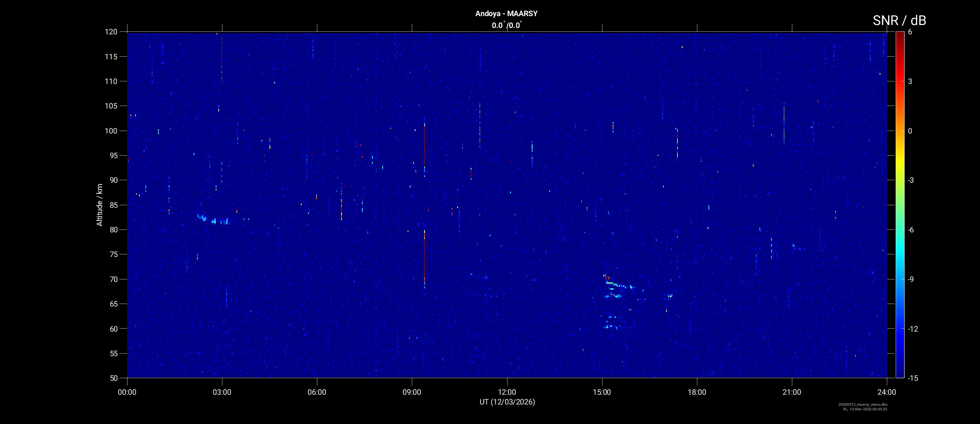980x424 pixels.
Task: Click the Altitude / km axis title
Action: point(100,205)
